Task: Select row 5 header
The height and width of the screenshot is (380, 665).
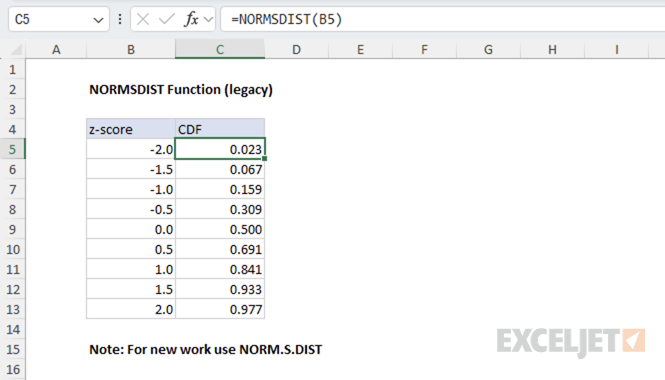Action: 13,149
